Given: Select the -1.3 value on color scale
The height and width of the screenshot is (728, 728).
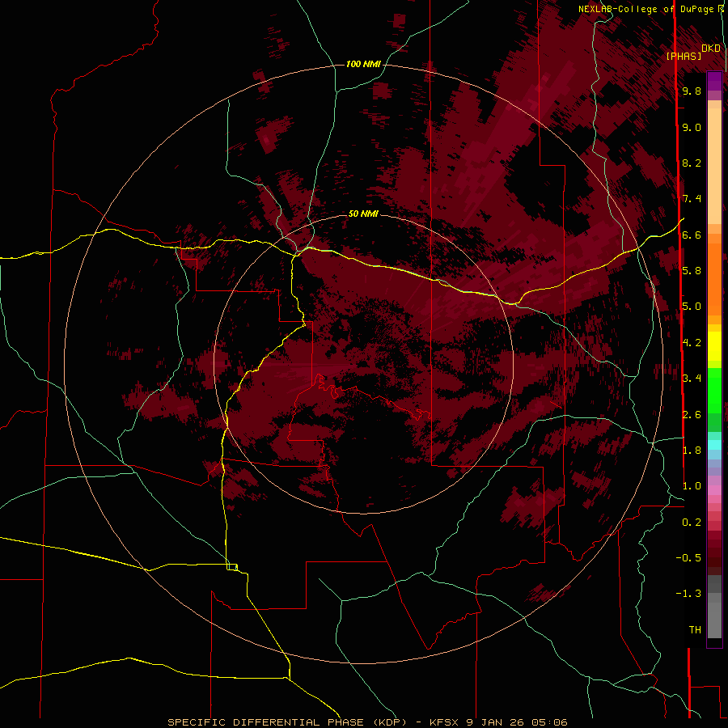Looking at the screenshot, I should [x=688, y=594].
